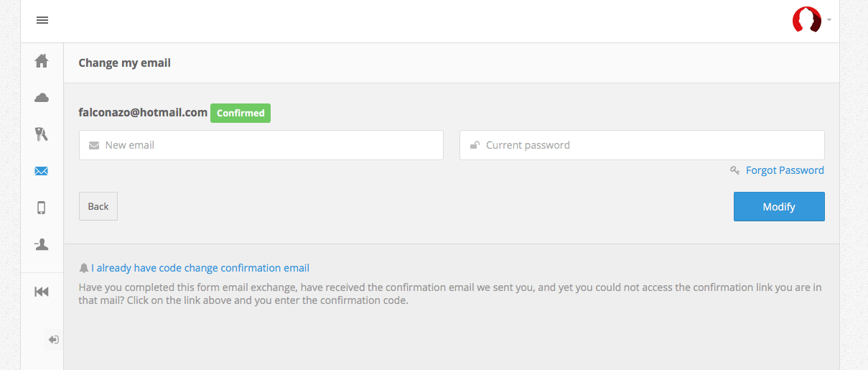The width and height of the screenshot is (868, 370).
Task: Open the user avatar profile menu
Action: click(806, 20)
